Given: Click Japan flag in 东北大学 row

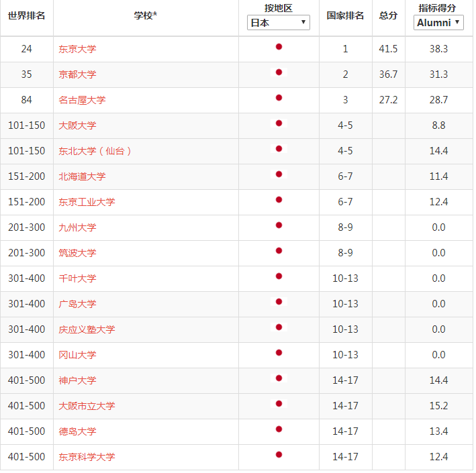Looking at the screenshot, I should (x=279, y=149).
